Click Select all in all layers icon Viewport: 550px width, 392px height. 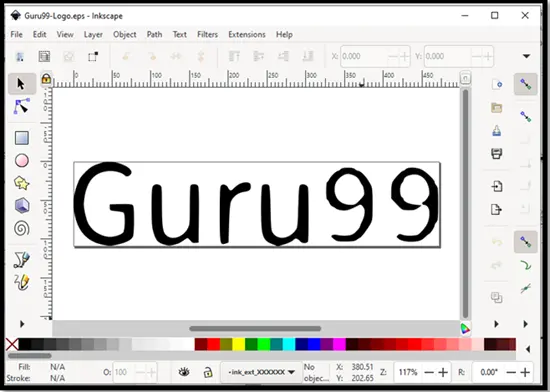tap(44, 56)
